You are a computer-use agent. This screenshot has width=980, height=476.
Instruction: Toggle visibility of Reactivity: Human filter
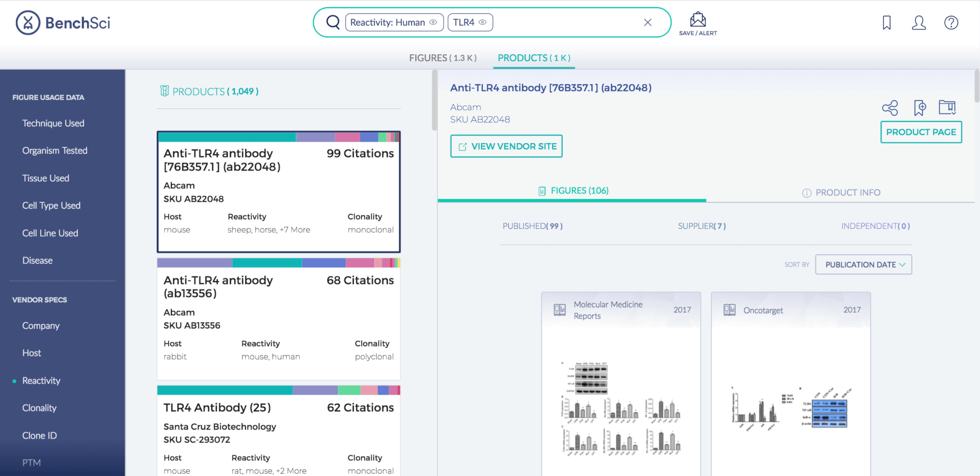pyautogui.click(x=434, y=22)
